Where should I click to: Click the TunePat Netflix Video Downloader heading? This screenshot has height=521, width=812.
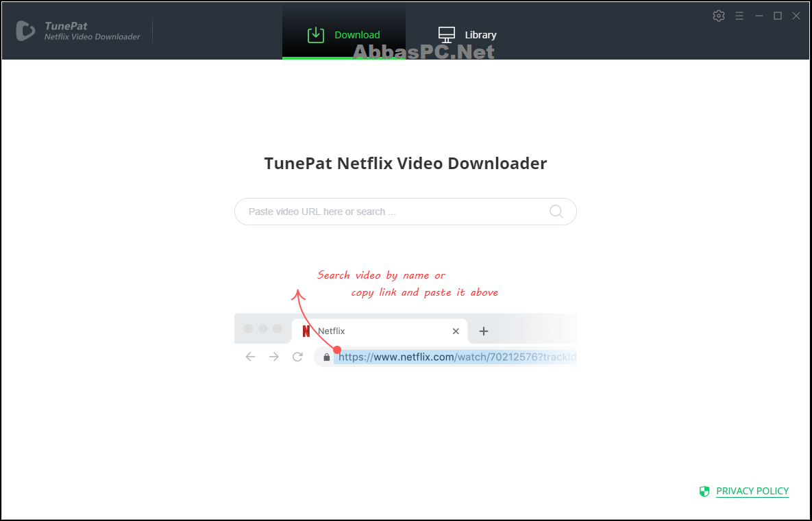[x=406, y=163]
